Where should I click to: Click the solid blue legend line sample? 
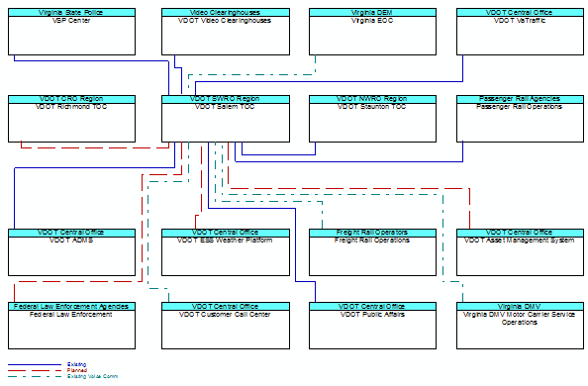click(35, 364)
